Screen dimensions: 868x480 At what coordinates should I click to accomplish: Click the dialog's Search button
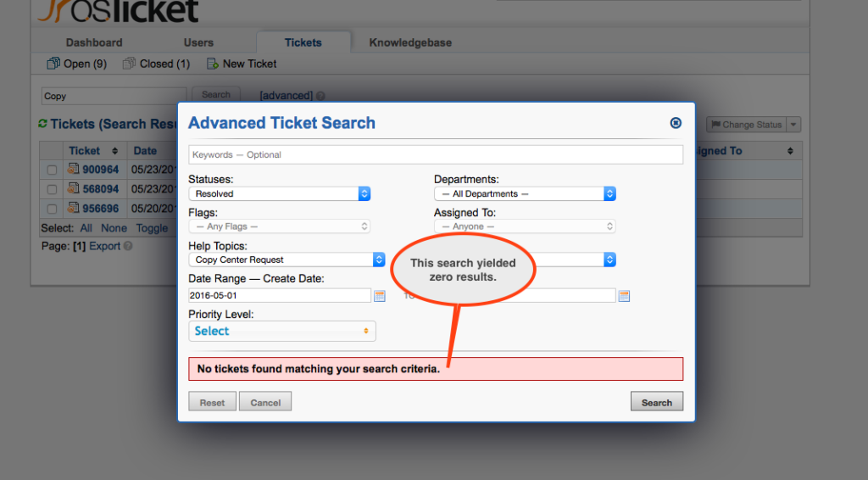click(657, 403)
